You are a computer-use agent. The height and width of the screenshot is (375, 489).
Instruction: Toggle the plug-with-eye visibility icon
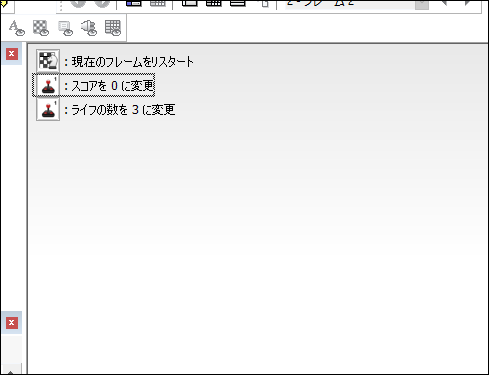pyautogui.click(x=89, y=28)
